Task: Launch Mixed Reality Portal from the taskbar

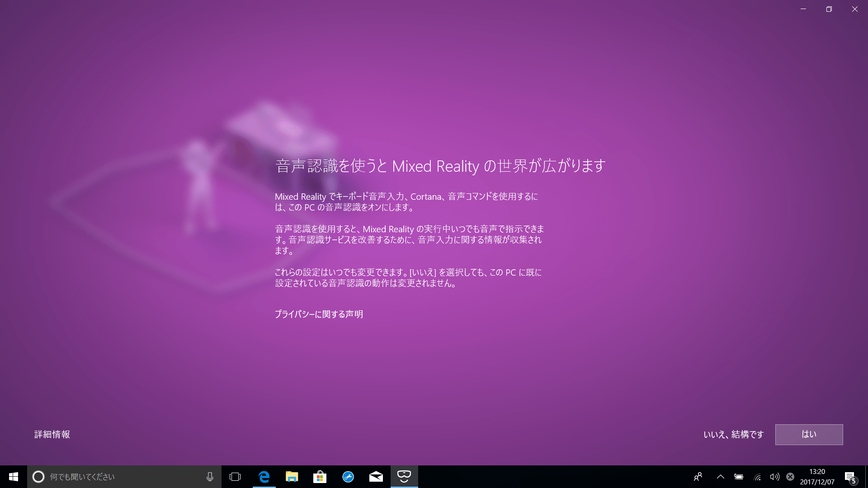Action: point(404,477)
